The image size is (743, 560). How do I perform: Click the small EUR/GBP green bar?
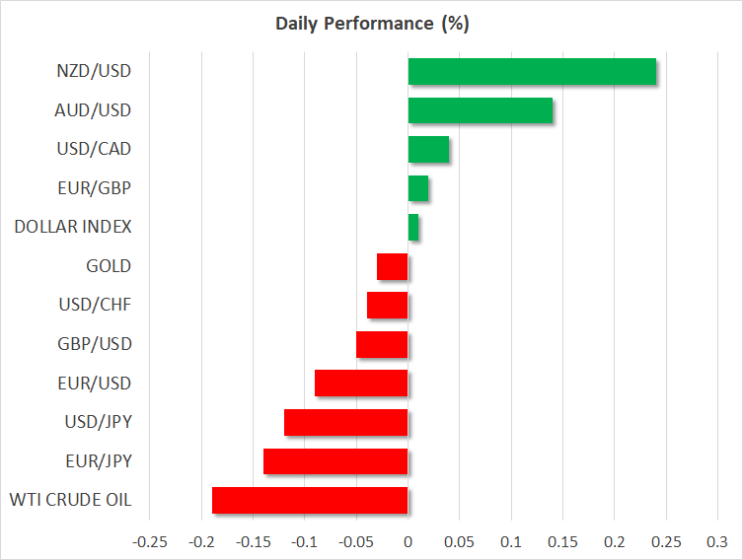tap(418, 188)
